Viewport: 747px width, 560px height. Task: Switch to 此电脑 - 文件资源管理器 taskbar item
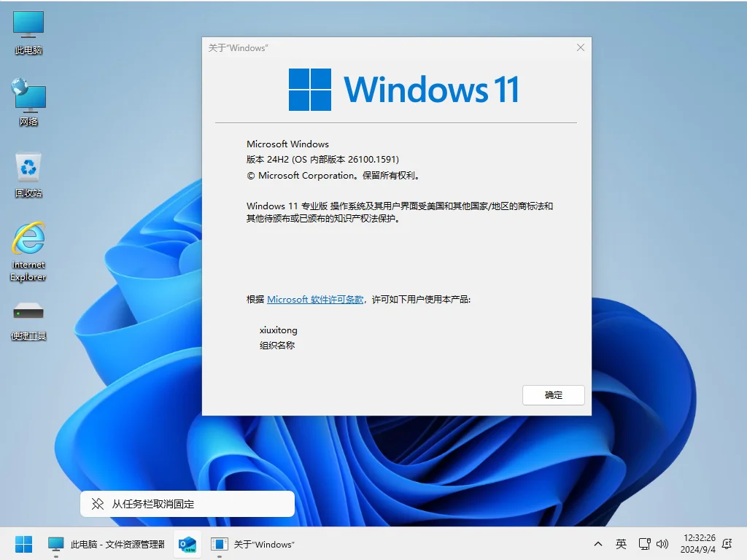tap(107, 544)
